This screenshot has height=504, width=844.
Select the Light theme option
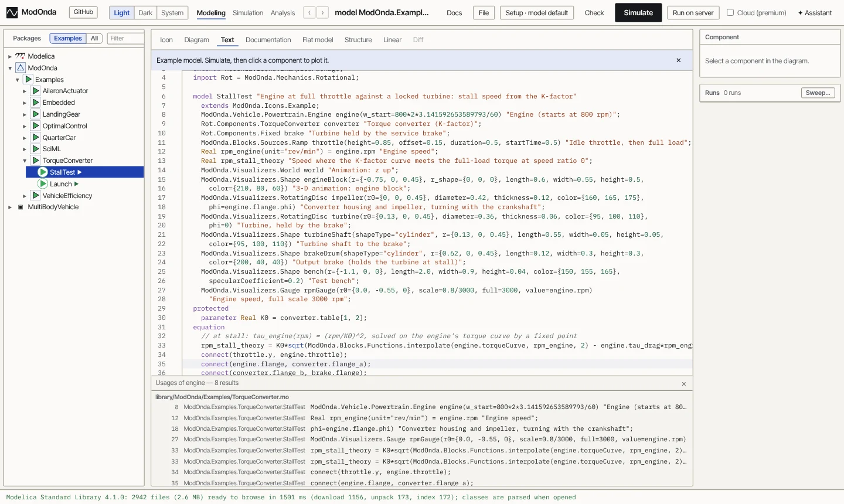click(x=122, y=13)
